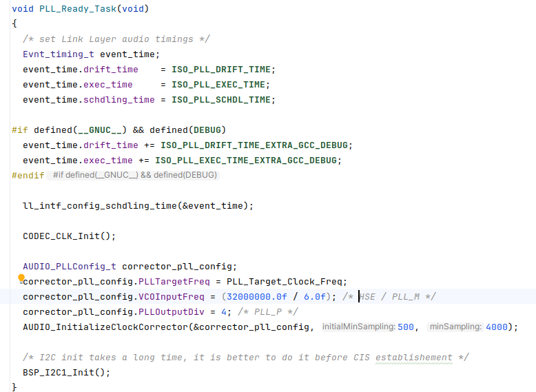Click the value 6.0f

pyautogui.click(x=314, y=296)
